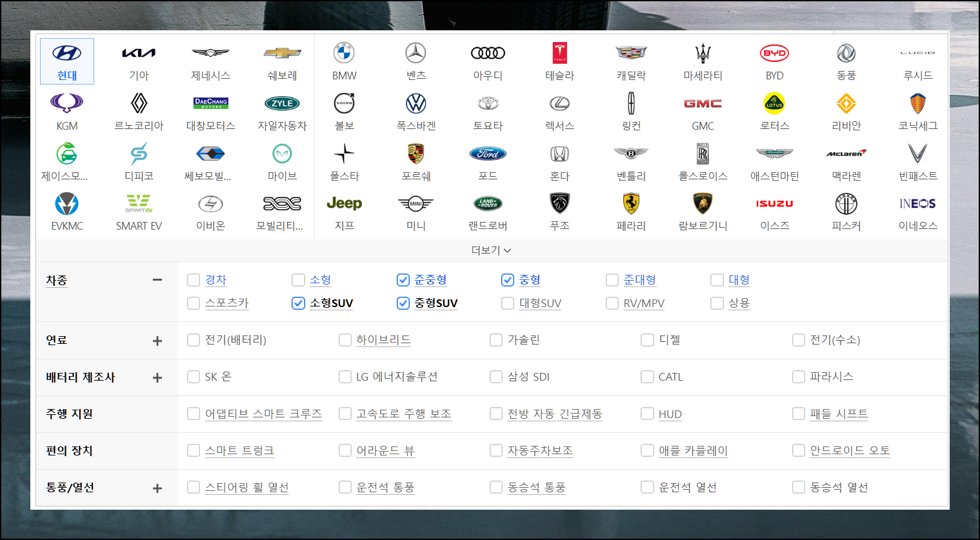The image size is (980, 540).
Task: Pick the Aston Martin (애스턴마틴) wings logo
Action: pos(774,154)
